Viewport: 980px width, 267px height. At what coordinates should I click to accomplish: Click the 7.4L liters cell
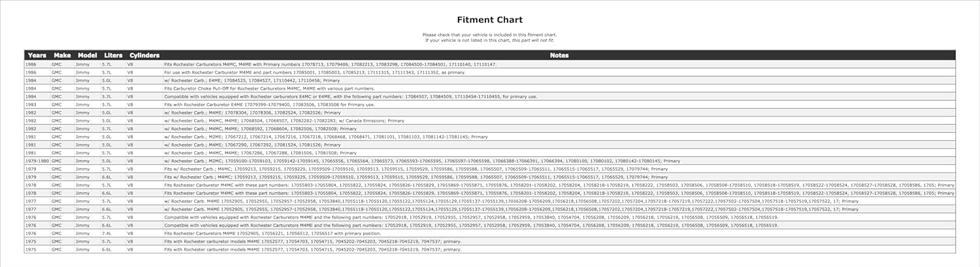pyautogui.click(x=107, y=234)
